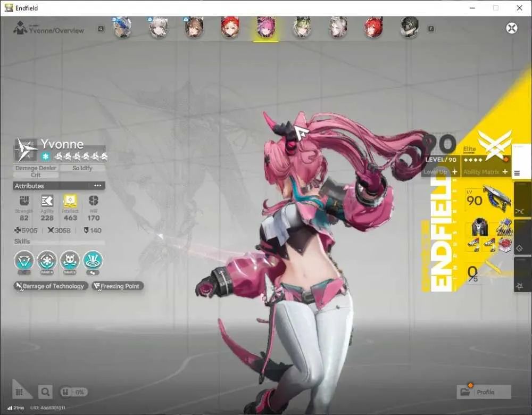Viewport: 532px width, 415px height.
Task: Click the Damage Dealer role tag
Action: coord(36,168)
